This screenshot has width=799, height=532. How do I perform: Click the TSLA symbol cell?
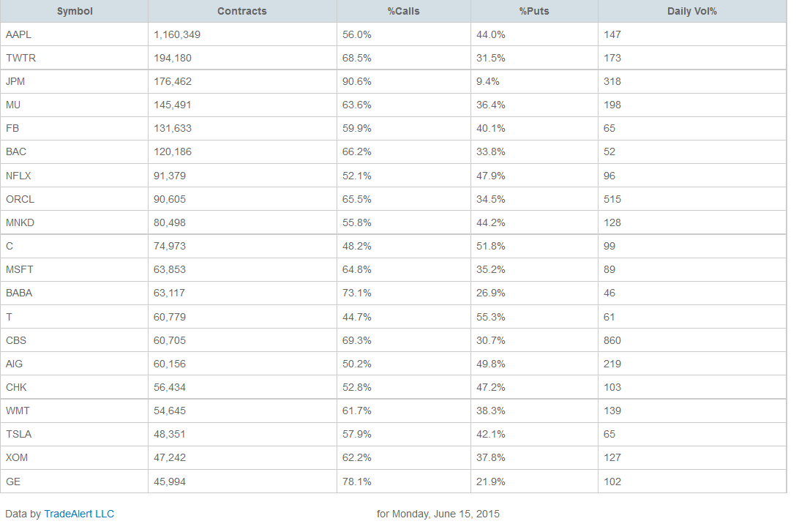click(x=18, y=434)
